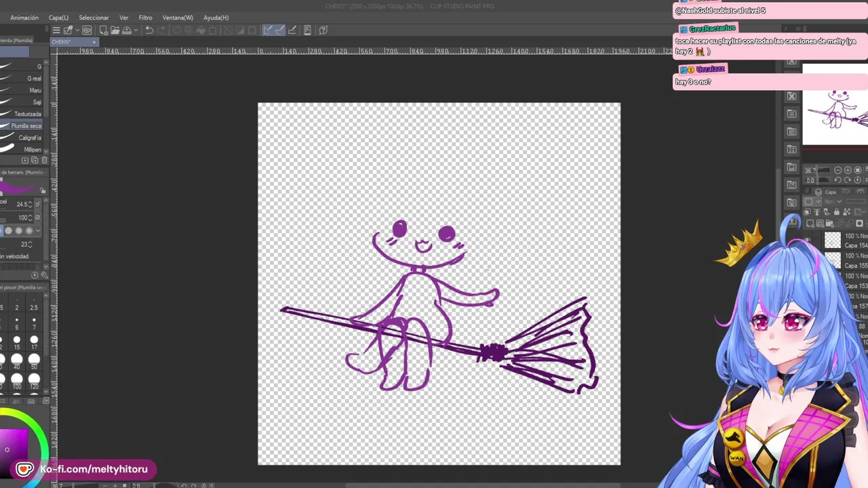Select the G real pen sub tool

point(22,79)
